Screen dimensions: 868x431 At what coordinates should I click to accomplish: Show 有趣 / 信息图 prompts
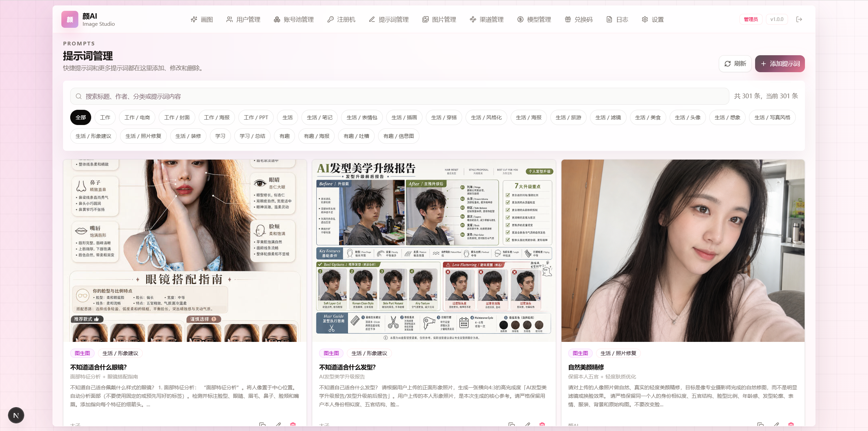399,136
